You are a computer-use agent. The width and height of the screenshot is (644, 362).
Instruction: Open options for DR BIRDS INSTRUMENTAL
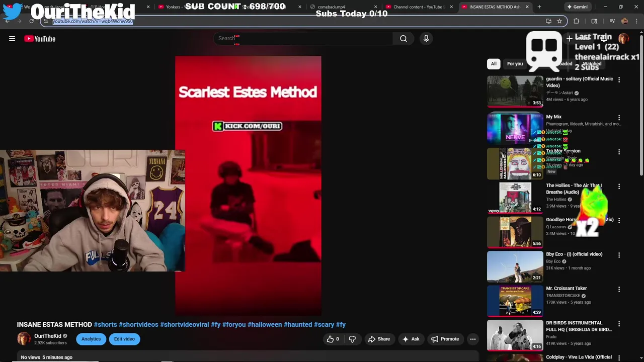(x=619, y=324)
